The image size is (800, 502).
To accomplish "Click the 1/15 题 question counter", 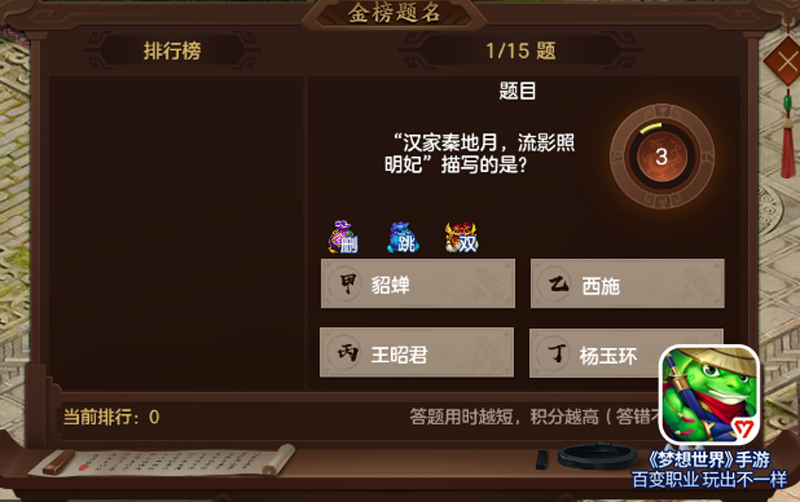I will pos(520,51).
